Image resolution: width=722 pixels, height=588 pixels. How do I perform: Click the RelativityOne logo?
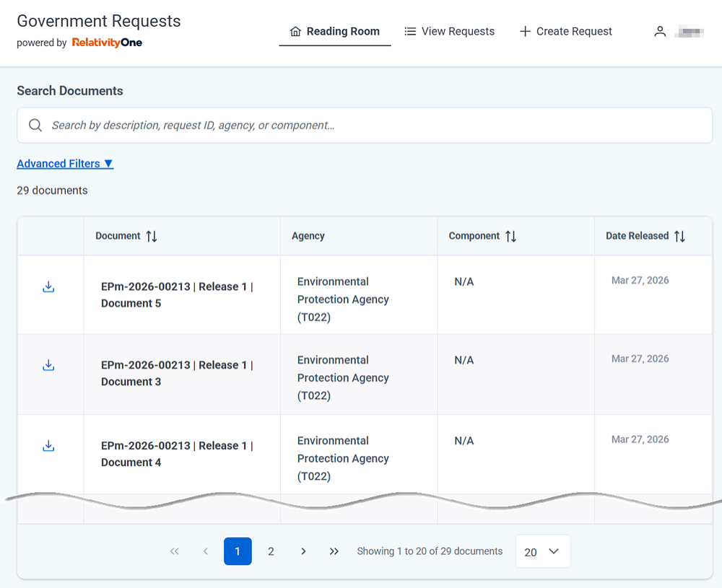[x=107, y=43]
